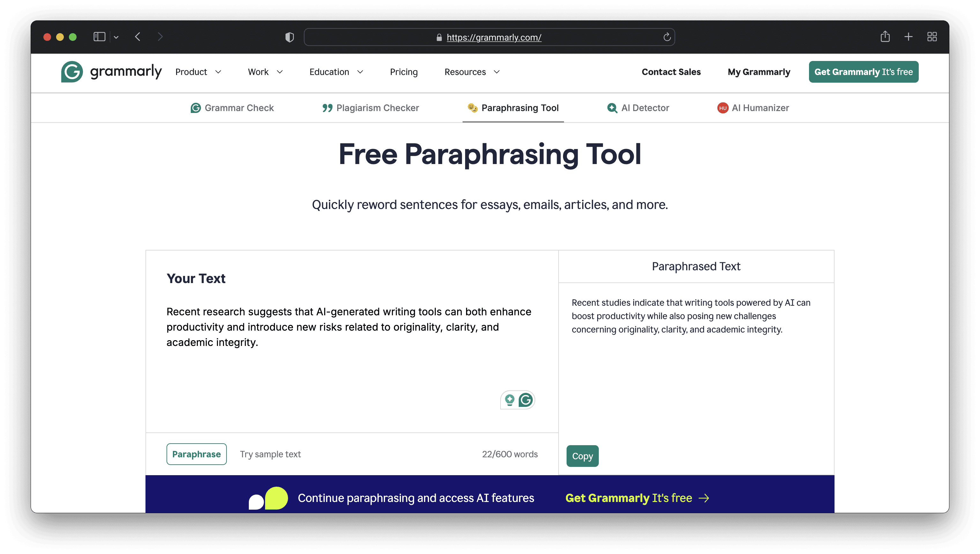Open a new tab with the plus icon

pos(909,36)
